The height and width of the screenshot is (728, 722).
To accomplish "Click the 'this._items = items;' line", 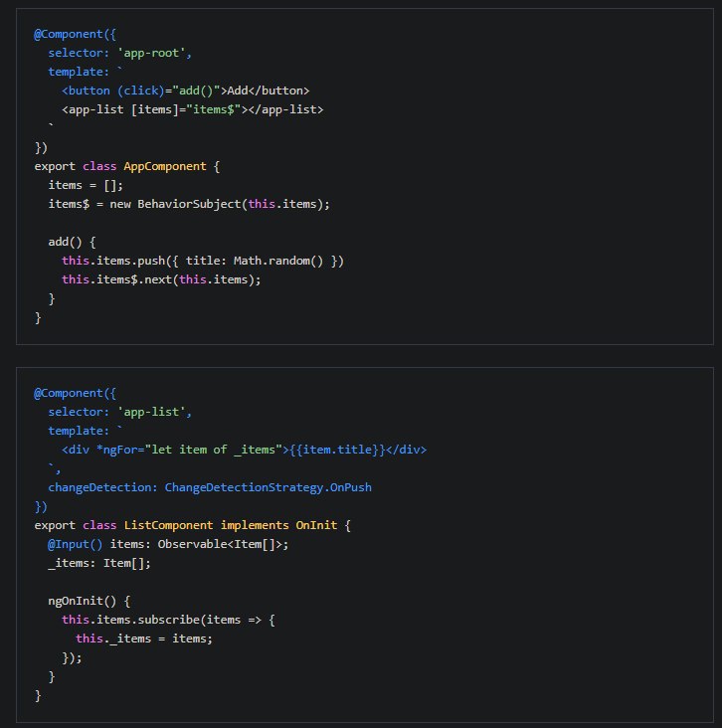I will tap(144, 638).
